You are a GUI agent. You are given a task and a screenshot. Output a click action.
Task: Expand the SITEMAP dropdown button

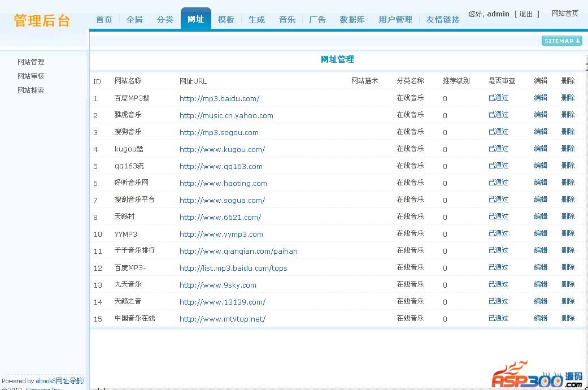click(561, 41)
